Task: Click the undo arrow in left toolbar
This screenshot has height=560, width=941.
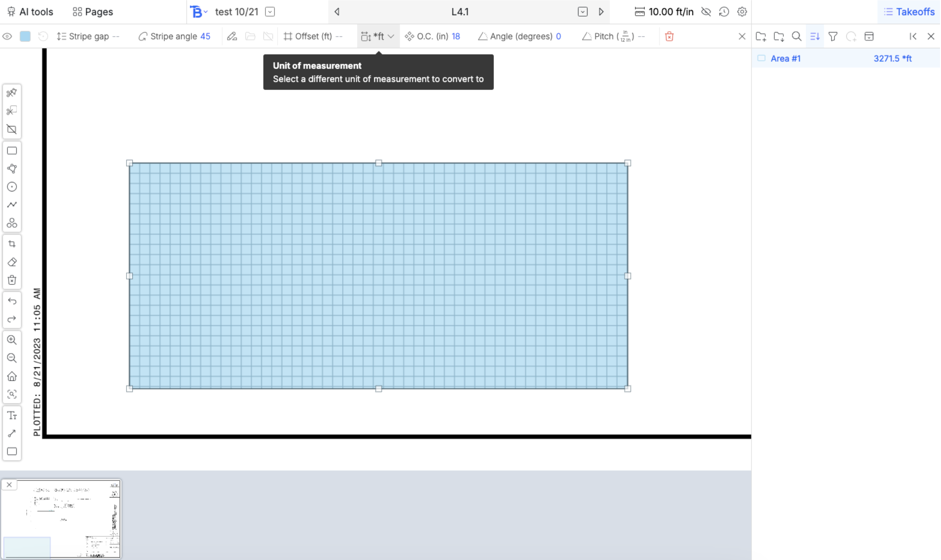Action: click(12, 301)
